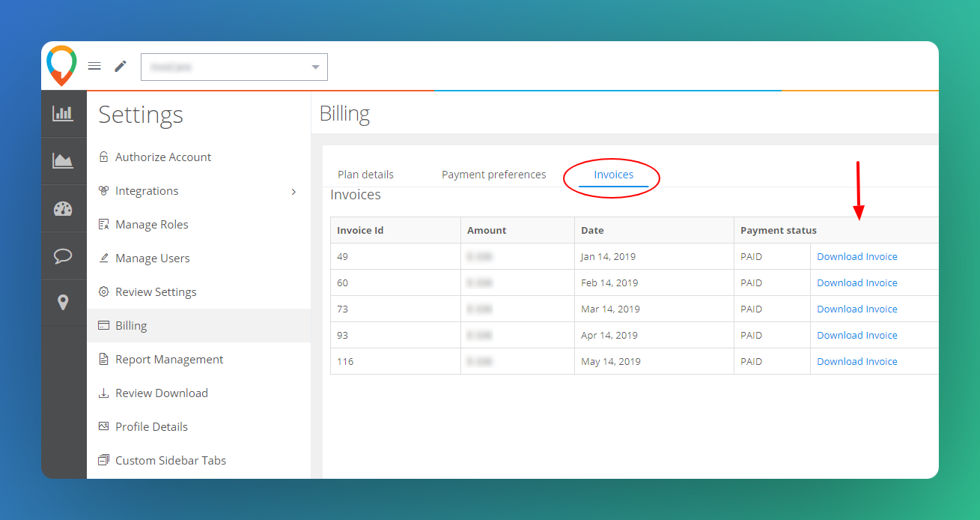The height and width of the screenshot is (520, 980).
Task: Click the lock icon beside Authorize Account
Action: pyautogui.click(x=104, y=157)
